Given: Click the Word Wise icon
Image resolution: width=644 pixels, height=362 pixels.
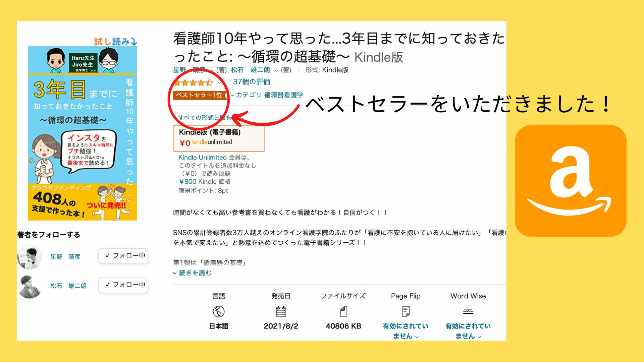Looking at the screenshot, I should [x=468, y=311].
